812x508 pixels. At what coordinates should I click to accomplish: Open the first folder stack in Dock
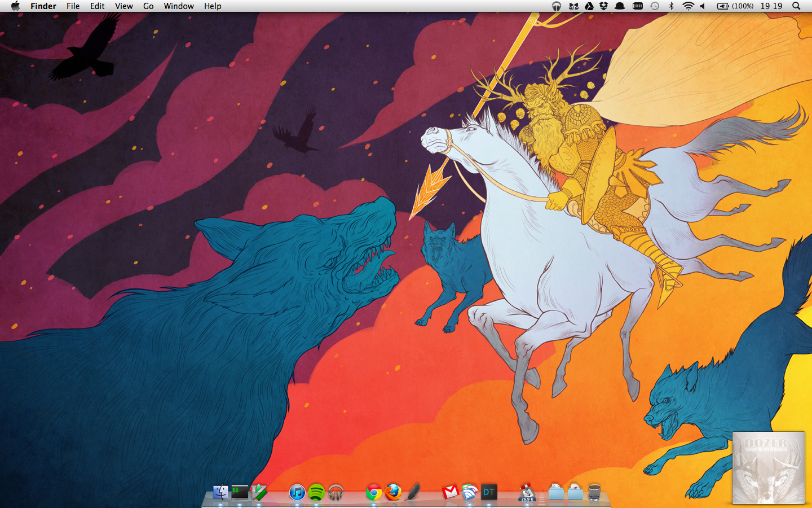click(x=555, y=492)
